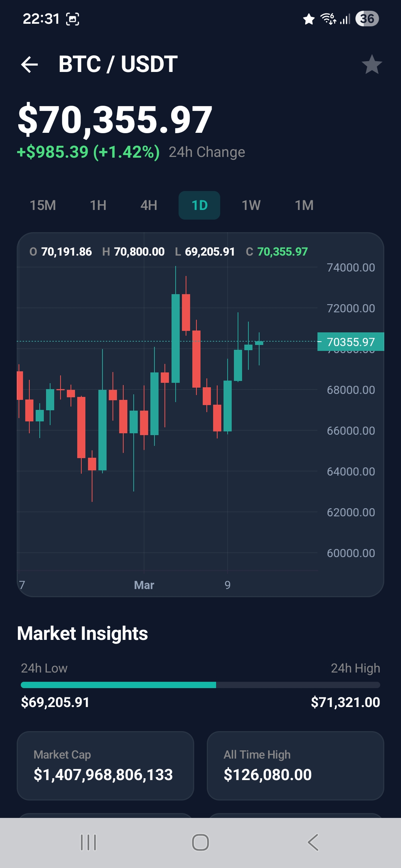Tap the Mar date label on chart axis
Image resolution: width=401 pixels, height=868 pixels.
(144, 585)
